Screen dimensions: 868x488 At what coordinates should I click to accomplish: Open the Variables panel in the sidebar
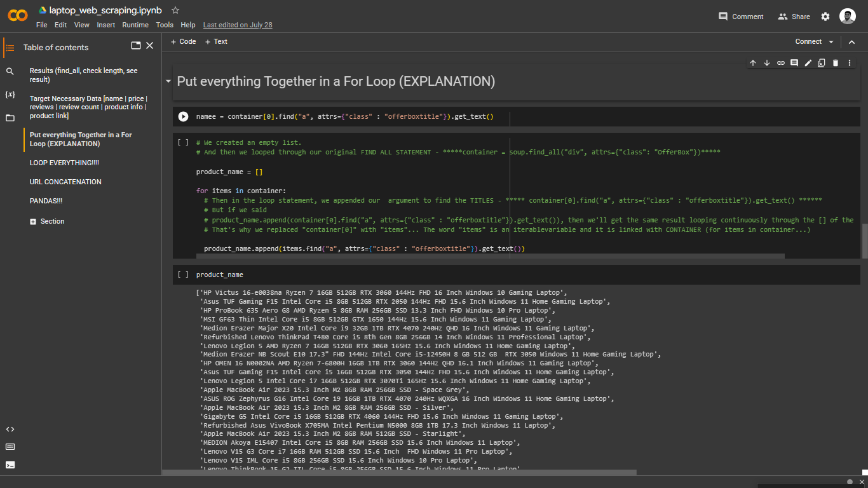tap(10, 94)
